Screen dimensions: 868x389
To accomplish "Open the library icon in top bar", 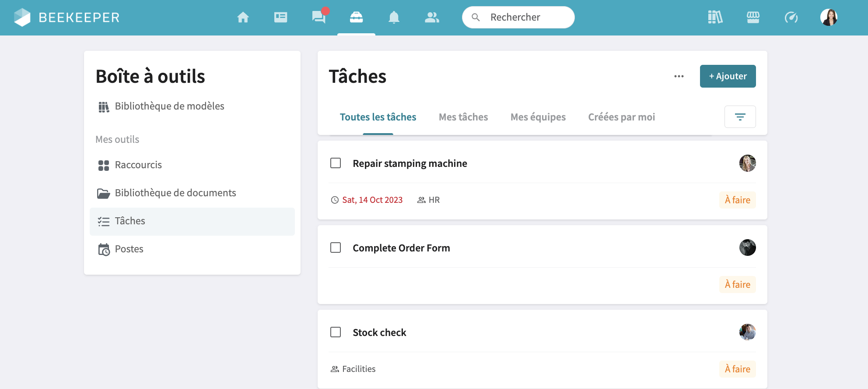I will [x=715, y=18].
